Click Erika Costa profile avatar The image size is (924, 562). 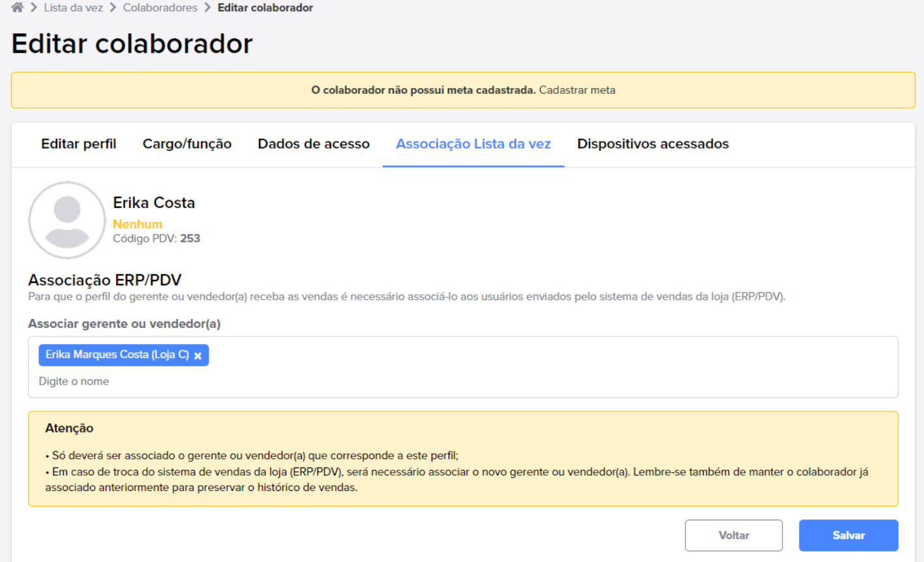[x=67, y=220]
